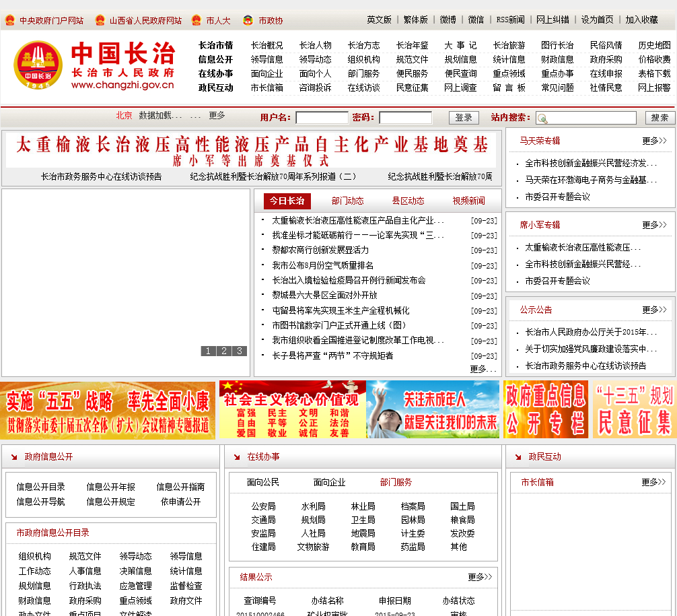Expand 更多>> in the 市长信箱 panel
This screenshot has height=616, width=677.
(653, 482)
